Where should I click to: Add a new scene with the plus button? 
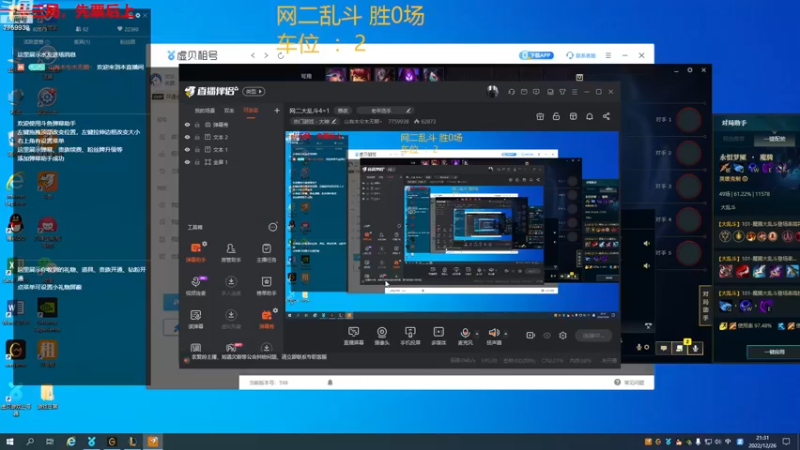click(x=277, y=110)
